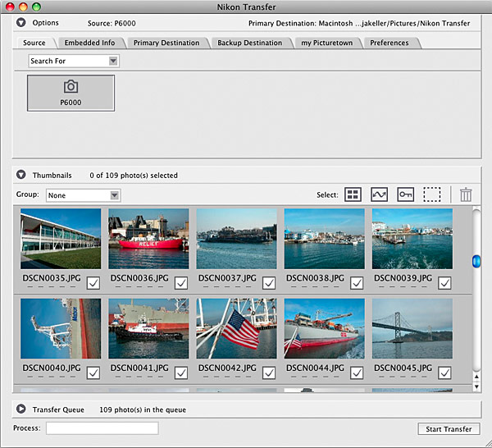This screenshot has height=448, width=492.
Task: Click '0 of 109 photo(s) selected' text
Action: [134, 176]
